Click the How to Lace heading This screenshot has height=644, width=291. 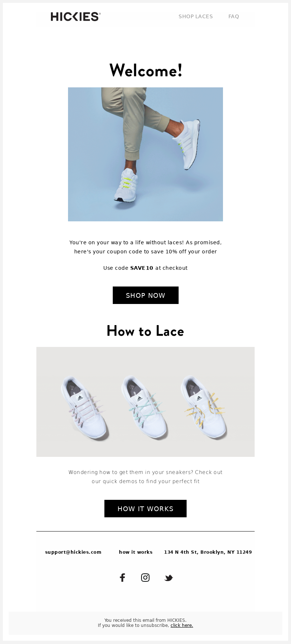(145, 331)
